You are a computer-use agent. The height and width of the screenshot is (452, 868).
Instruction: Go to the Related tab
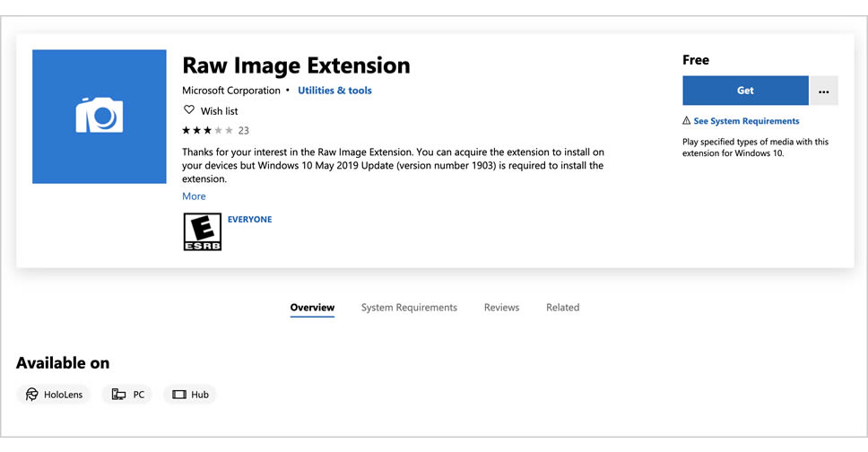tap(562, 308)
